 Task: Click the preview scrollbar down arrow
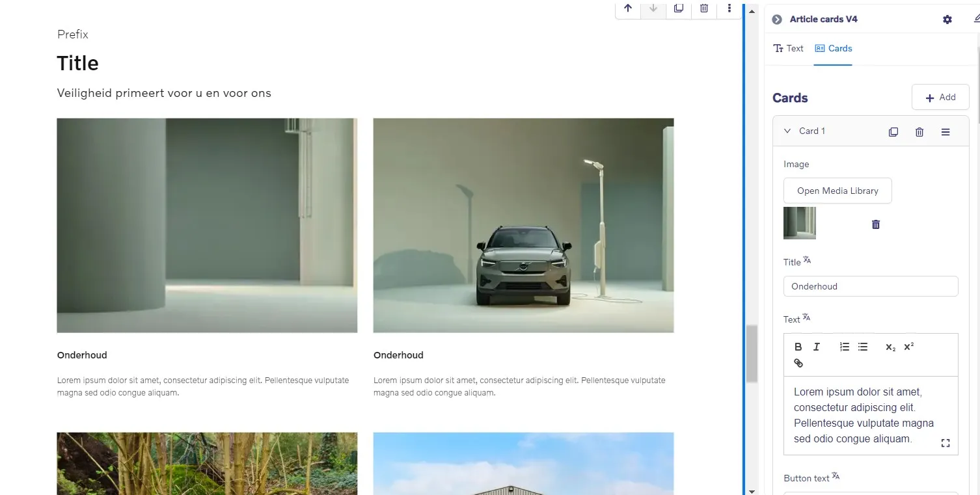click(x=752, y=490)
